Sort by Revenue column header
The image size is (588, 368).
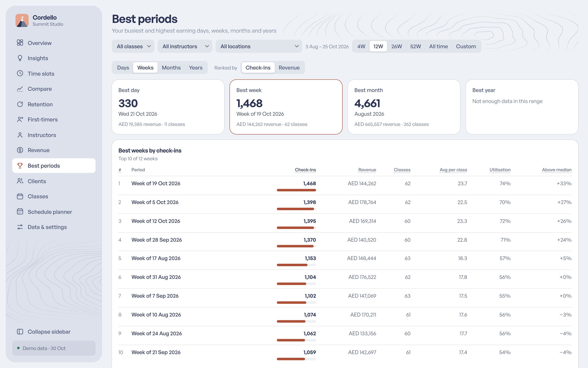point(367,170)
